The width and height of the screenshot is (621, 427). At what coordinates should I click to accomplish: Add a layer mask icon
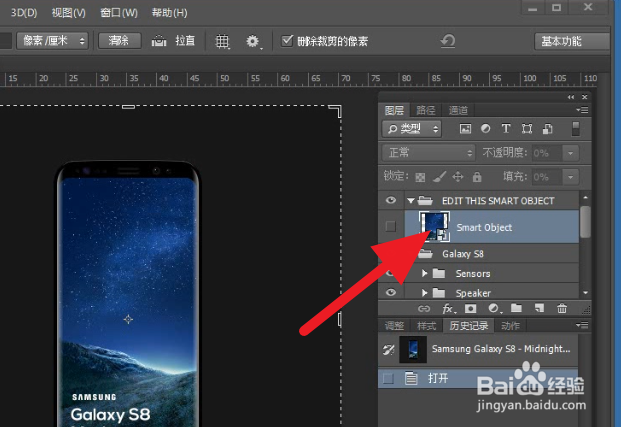tap(471, 308)
